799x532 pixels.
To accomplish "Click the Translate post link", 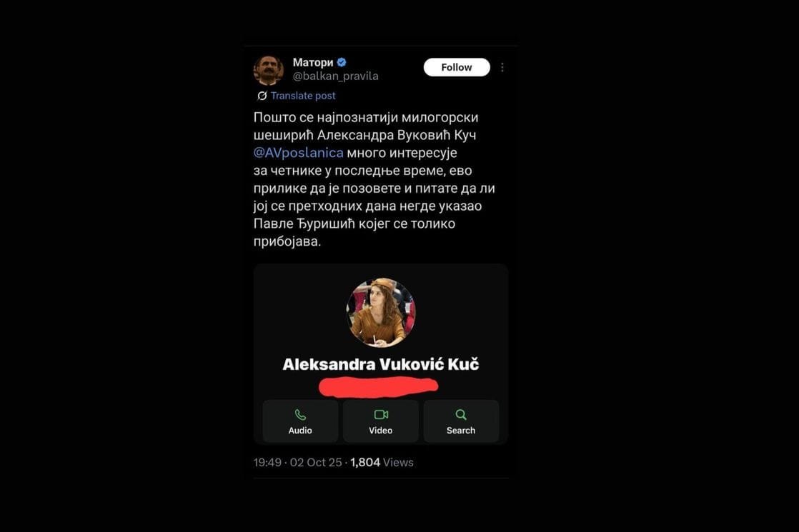I will pos(303,96).
